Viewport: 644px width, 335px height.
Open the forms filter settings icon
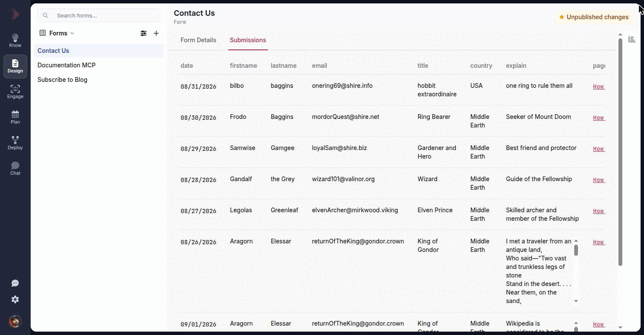pyautogui.click(x=144, y=33)
